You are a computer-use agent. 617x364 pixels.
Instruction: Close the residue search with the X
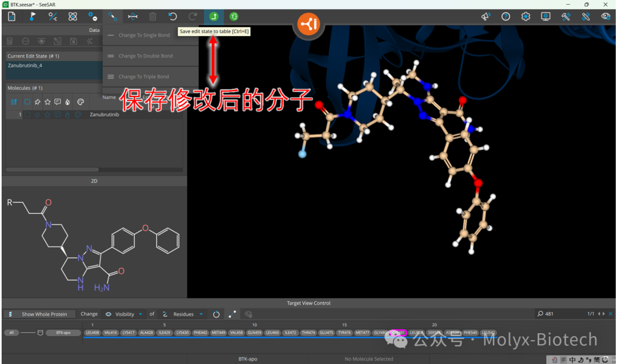click(x=611, y=314)
